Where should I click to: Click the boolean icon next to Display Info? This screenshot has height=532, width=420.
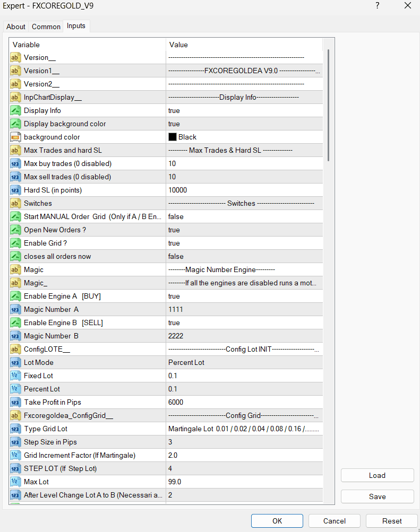[x=15, y=110]
